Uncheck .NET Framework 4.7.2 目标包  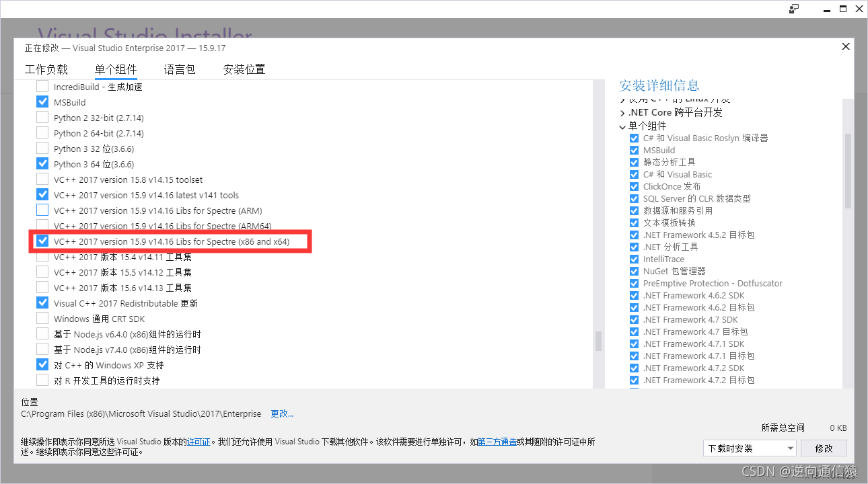tap(634, 380)
